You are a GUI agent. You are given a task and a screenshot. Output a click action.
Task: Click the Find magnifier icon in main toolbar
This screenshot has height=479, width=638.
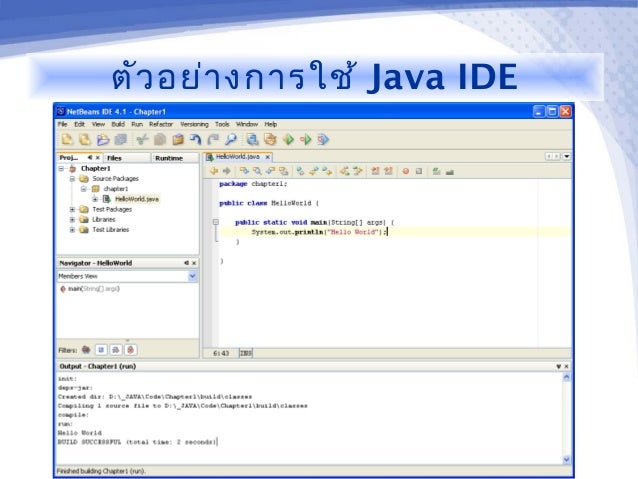(x=231, y=140)
